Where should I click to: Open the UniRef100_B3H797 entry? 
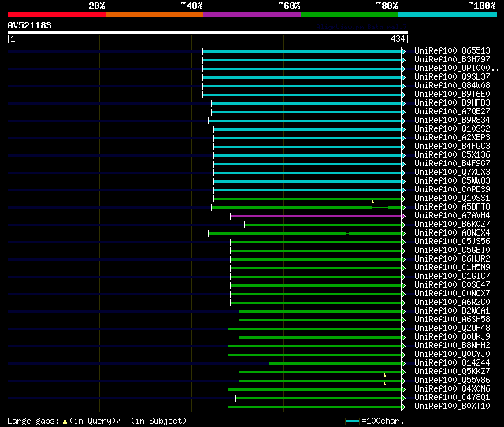pos(452,60)
